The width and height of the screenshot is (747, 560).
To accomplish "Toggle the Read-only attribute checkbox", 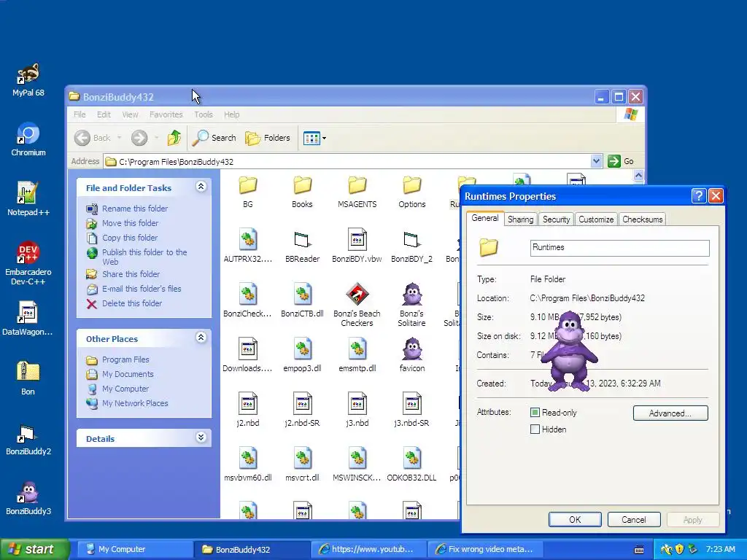I will 535,413.
